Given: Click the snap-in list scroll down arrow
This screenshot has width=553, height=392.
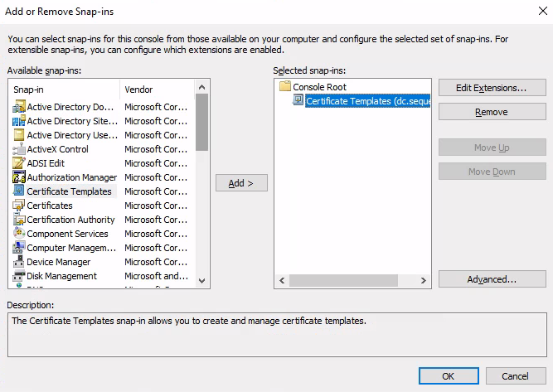Looking at the screenshot, I should click(201, 281).
